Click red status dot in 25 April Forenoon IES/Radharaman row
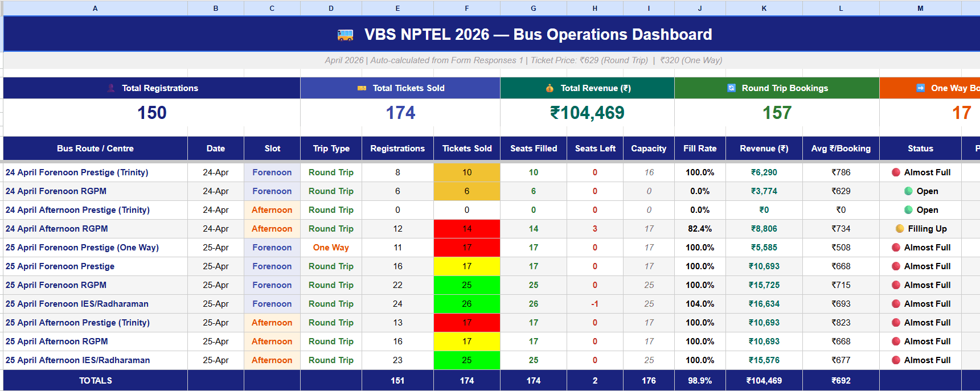This screenshot has width=980, height=391. (x=896, y=304)
